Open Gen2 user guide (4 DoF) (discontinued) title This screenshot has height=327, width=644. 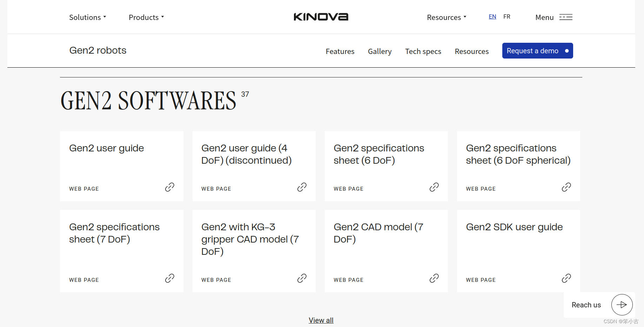pyautogui.click(x=247, y=154)
